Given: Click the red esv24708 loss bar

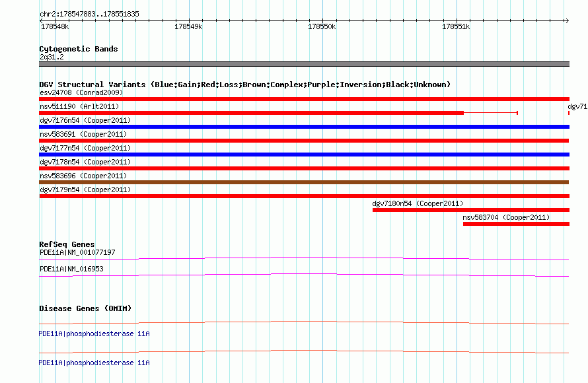Looking at the screenshot, I should click(x=304, y=99).
